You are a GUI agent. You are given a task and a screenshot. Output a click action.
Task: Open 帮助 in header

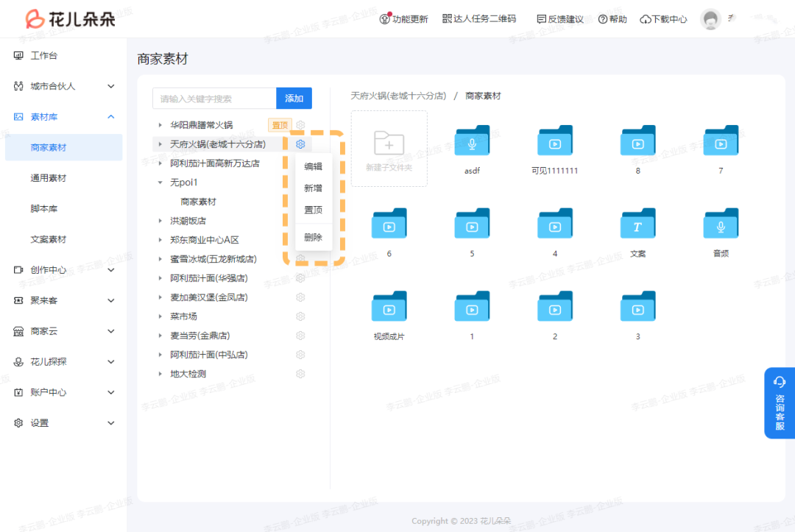[x=612, y=19]
